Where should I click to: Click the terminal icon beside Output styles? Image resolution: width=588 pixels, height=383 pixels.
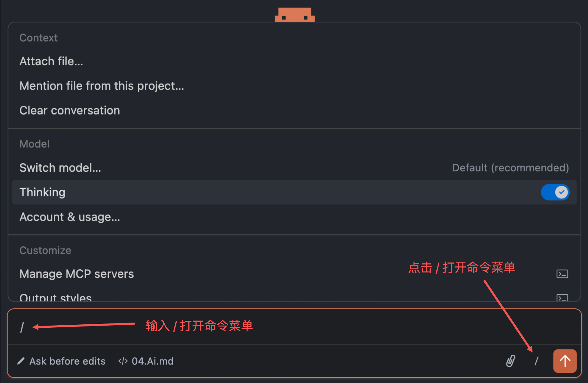point(562,298)
